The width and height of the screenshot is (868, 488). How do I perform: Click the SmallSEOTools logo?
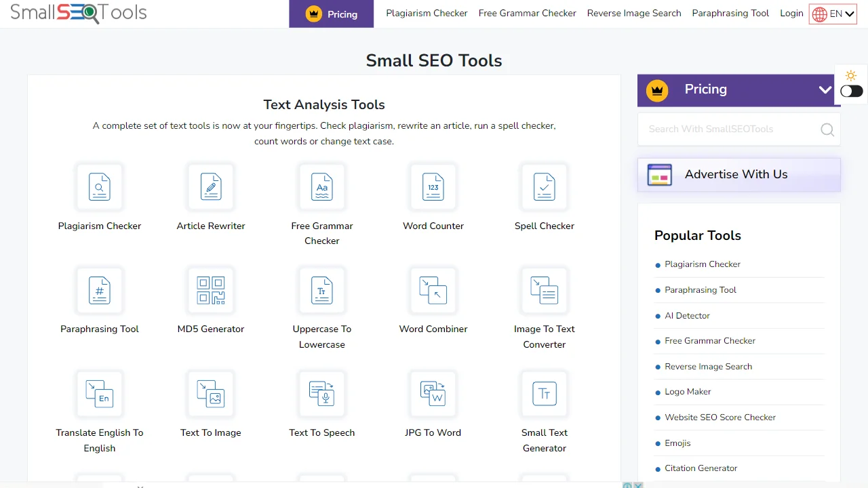coord(79,13)
